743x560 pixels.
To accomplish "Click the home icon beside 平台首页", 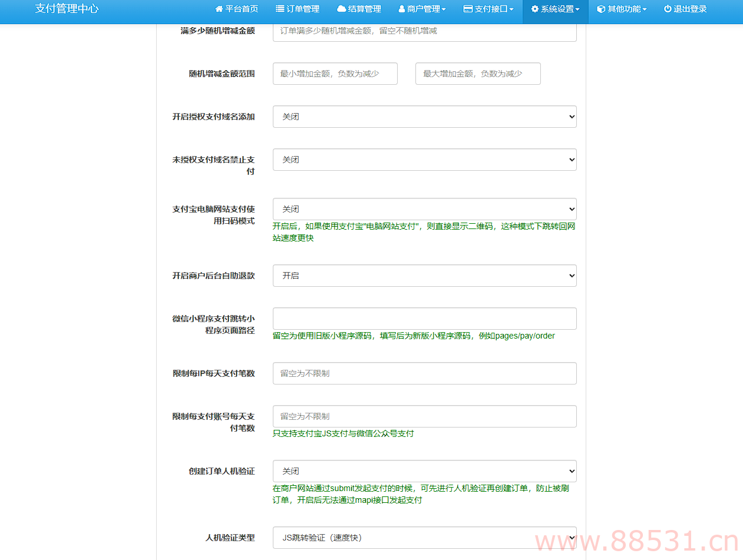I will click(219, 9).
